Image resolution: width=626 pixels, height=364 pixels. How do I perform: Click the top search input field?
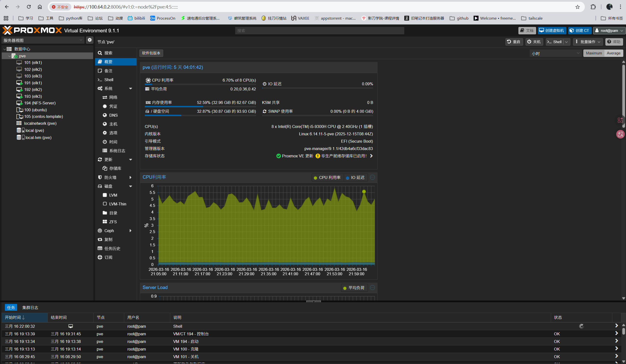click(319, 31)
